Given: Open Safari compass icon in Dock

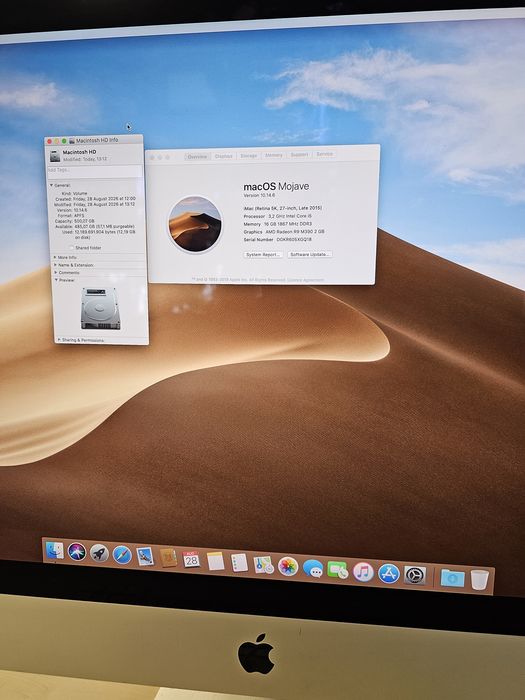Looking at the screenshot, I should coord(122,555).
